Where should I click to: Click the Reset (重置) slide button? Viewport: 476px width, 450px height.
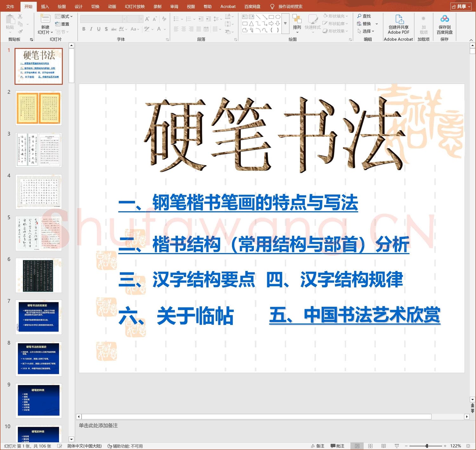click(62, 24)
